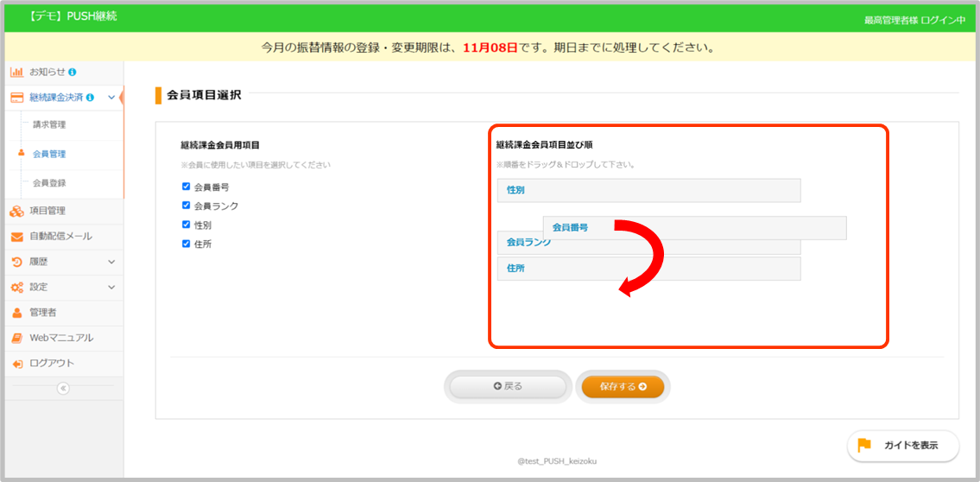Screen dimensions: 980x482
Task: Open 会員登録 submenu item
Action: tap(49, 183)
